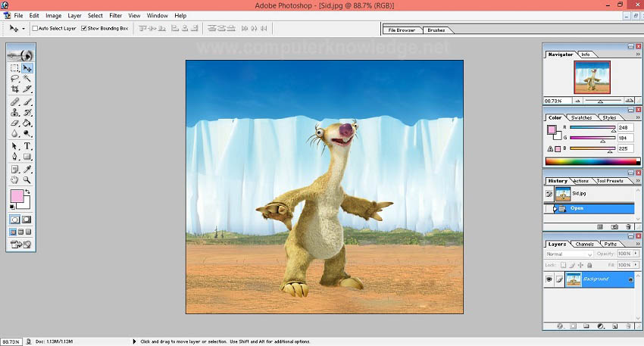
Task: Select the Slice tool
Action: click(27, 89)
